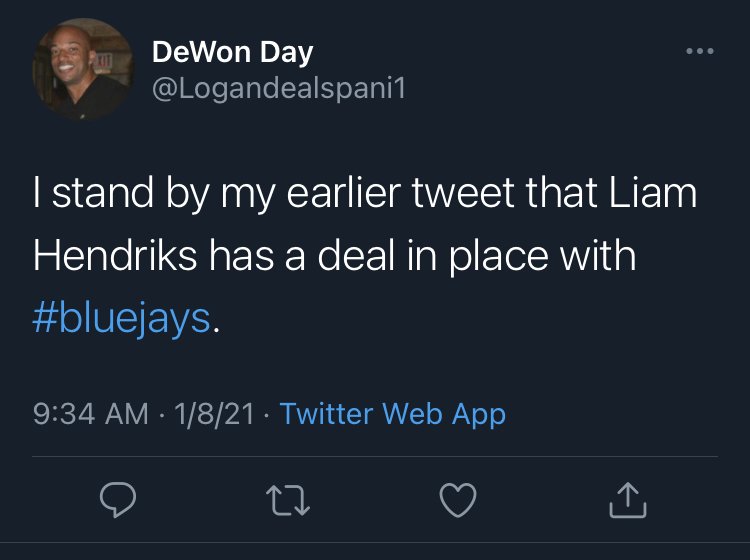Click the Twitter Web App source link
This screenshot has height=560, width=750.
coord(393,414)
